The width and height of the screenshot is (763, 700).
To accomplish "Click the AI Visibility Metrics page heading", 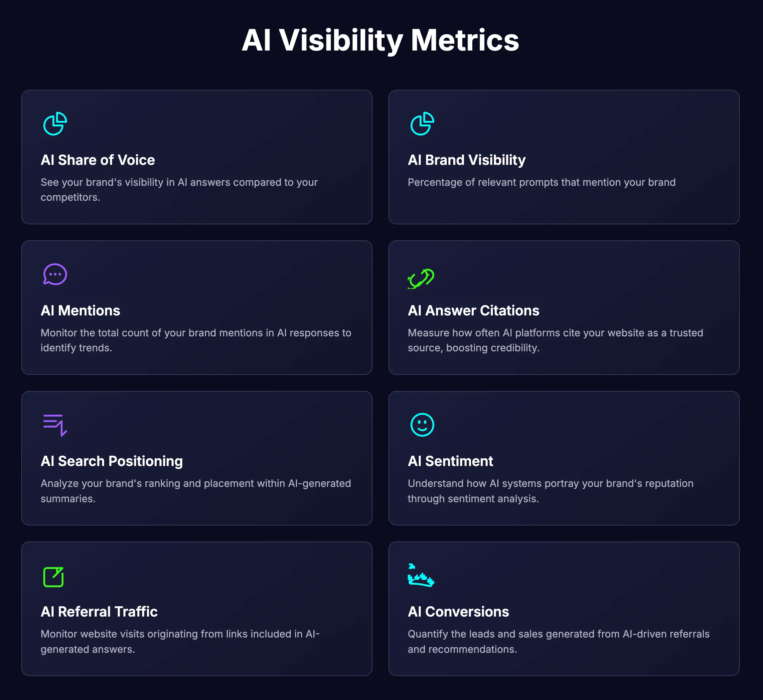I will [381, 40].
